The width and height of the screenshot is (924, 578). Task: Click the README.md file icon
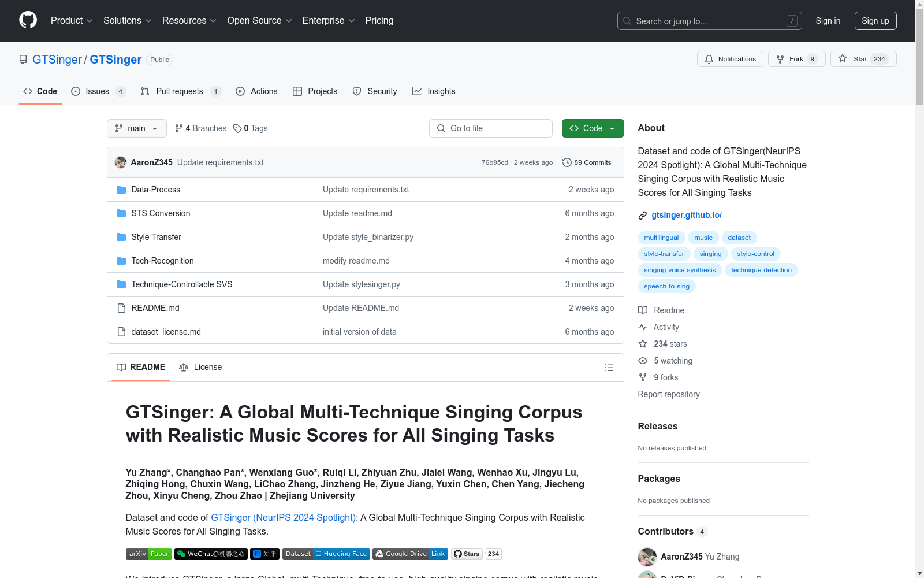[121, 308]
